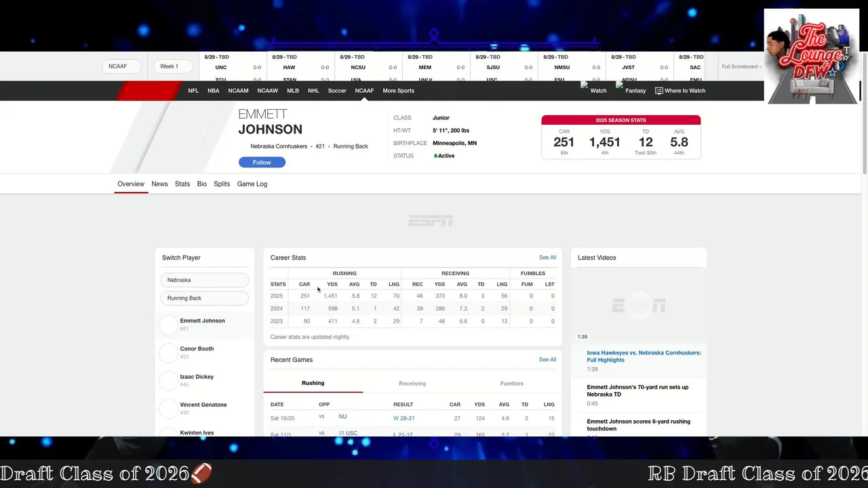Open NCAAM in the navigation bar
Screen dimensions: 868x488
pyautogui.click(x=238, y=91)
